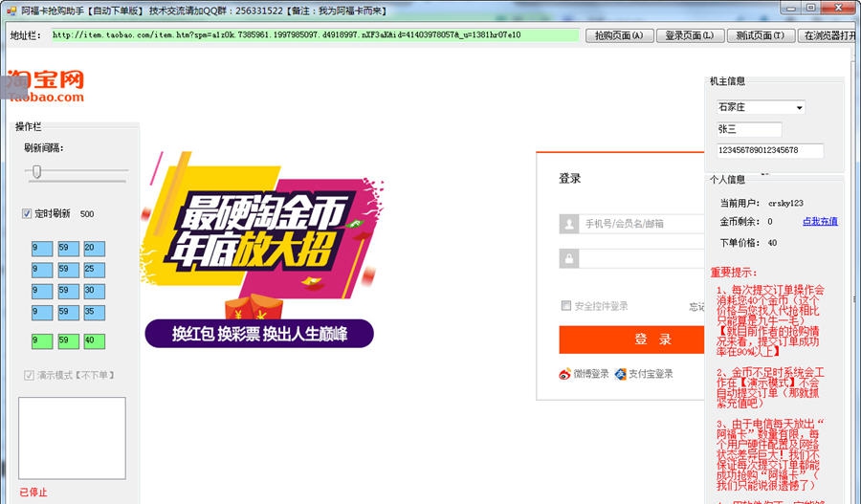Enable the 安全控件登录 checkbox

pos(566,306)
